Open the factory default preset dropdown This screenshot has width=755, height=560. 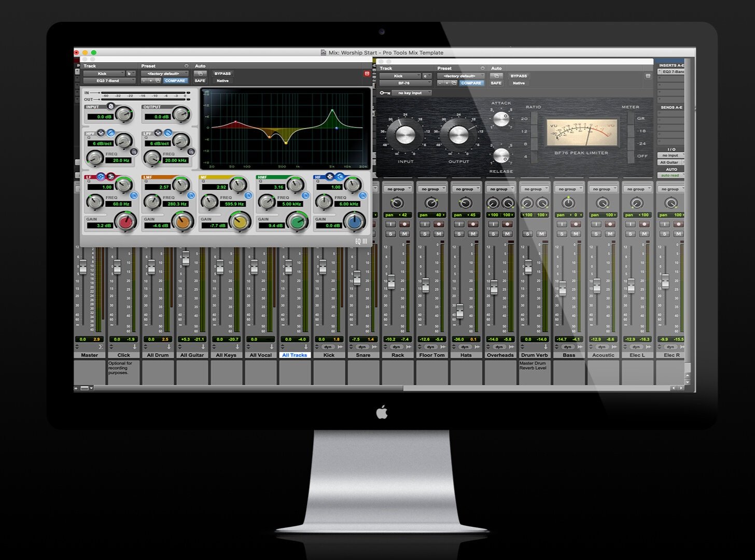point(164,74)
